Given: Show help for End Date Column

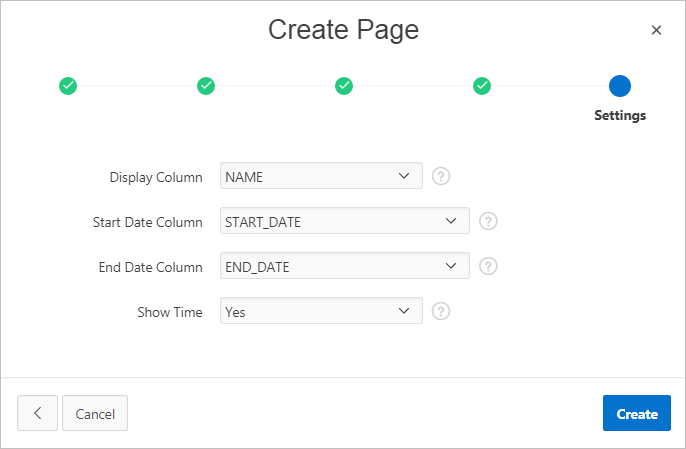Looking at the screenshot, I should (488, 267).
